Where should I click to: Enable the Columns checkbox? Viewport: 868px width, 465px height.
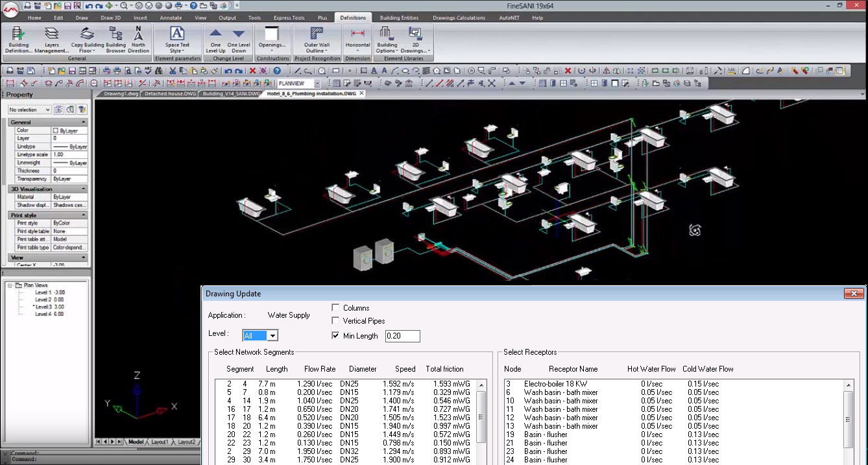click(335, 308)
